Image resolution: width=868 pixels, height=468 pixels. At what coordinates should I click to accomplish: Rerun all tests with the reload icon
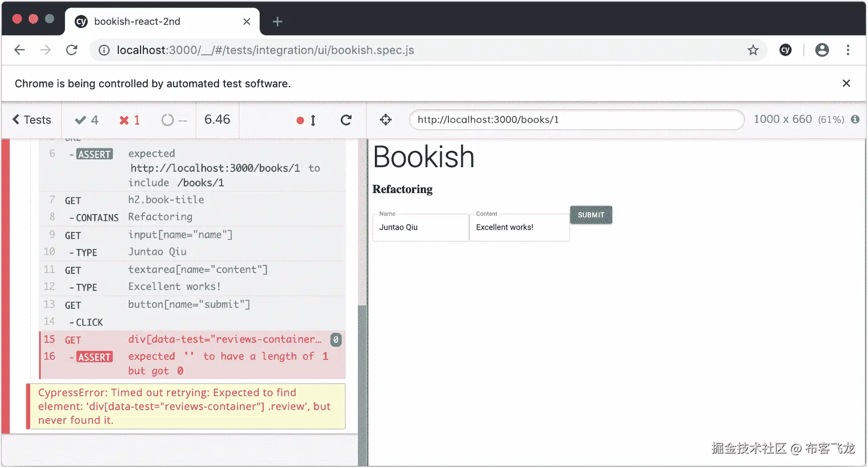346,120
